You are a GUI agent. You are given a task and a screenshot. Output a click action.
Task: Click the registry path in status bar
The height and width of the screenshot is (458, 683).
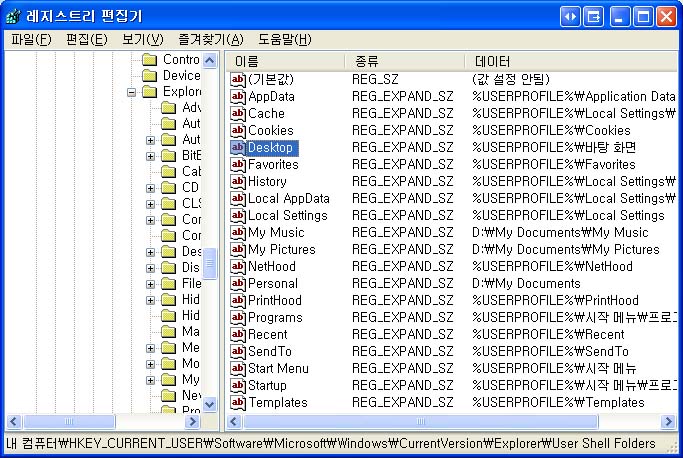coord(331,444)
